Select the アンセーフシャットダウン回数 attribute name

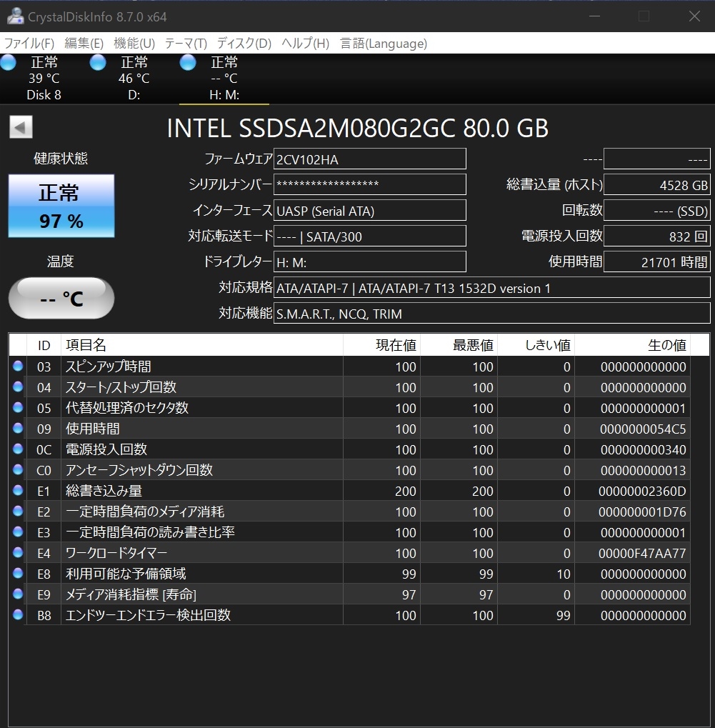pyautogui.click(x=139, y=470)
